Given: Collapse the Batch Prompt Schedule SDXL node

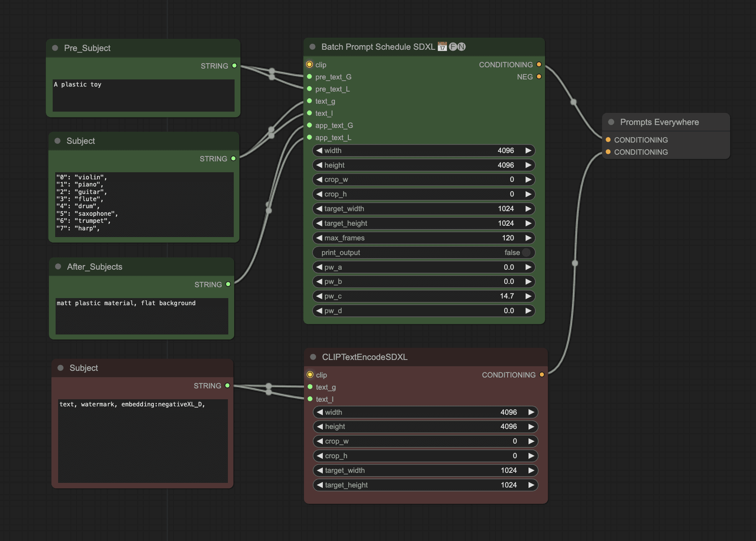Looking at the screenshot, I should [312, 47].
